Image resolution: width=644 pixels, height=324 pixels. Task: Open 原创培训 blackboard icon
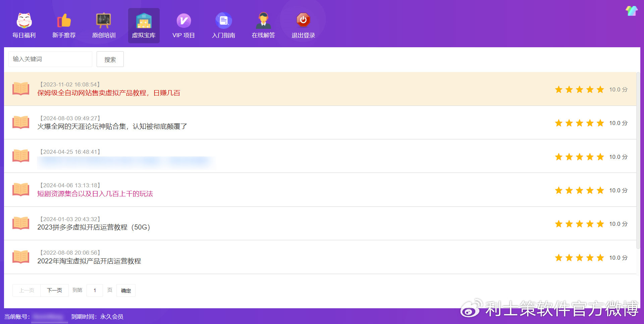pos(104,21)
